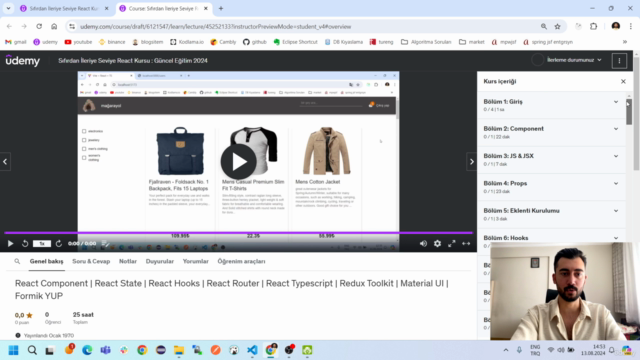Expand Bölüm 5: Eklenti Kurulumu section
The width and height of the screenshot is (640, 360).
[551, 214]
